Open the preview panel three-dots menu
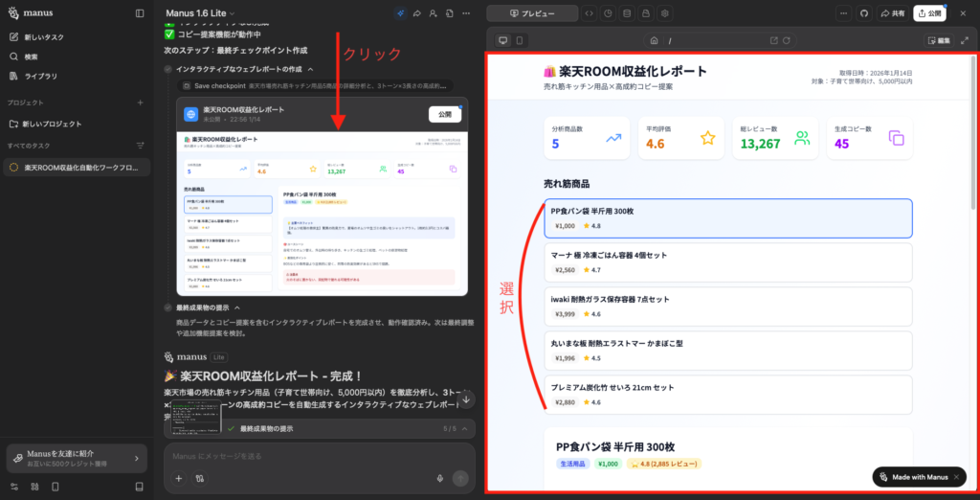This screenshot has height=500, width=980. coord(844,13)
